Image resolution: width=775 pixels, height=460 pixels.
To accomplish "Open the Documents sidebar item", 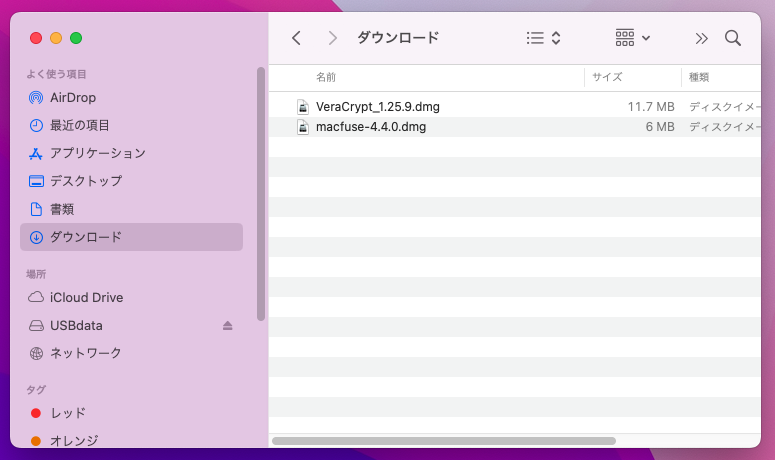I will point(62,209).
